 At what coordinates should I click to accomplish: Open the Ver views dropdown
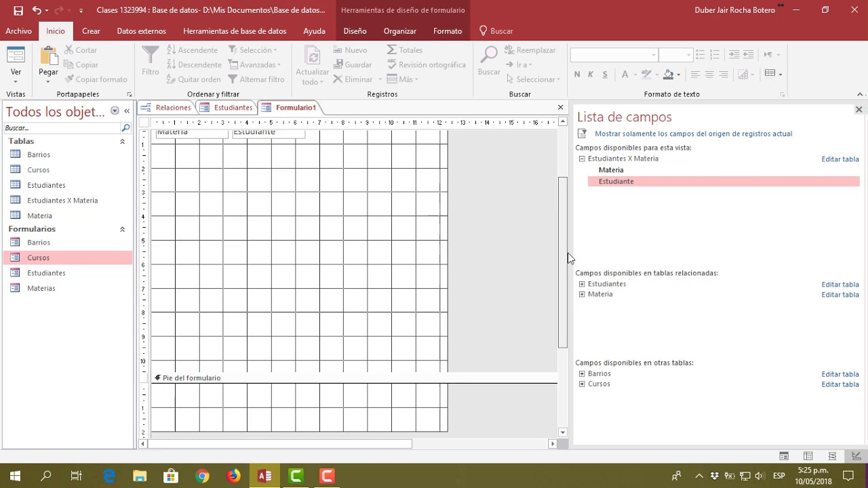click(16, 72)
